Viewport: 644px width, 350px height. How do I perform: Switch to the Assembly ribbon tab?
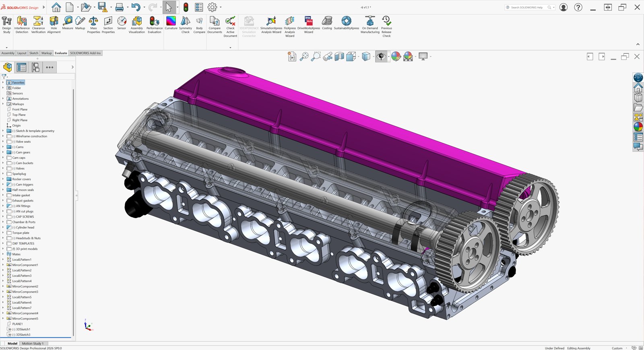8,53
